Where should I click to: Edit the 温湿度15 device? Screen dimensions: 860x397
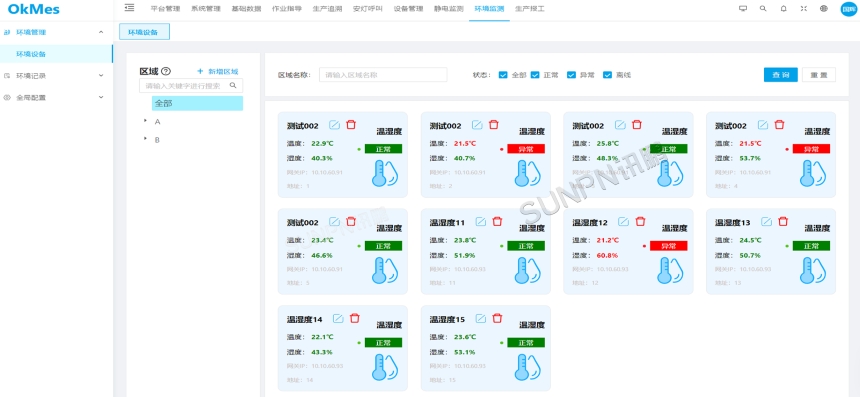click(x=481, y=318)
